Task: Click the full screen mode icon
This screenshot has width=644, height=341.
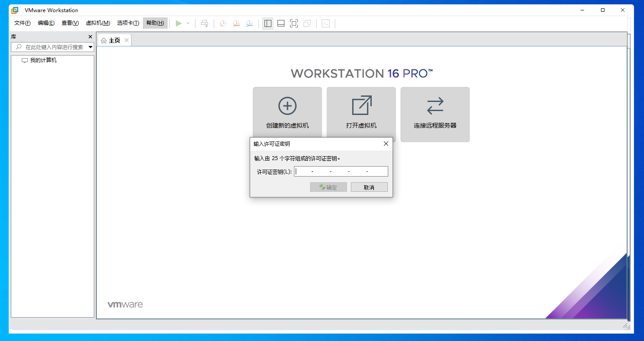Action: (294, 23)
